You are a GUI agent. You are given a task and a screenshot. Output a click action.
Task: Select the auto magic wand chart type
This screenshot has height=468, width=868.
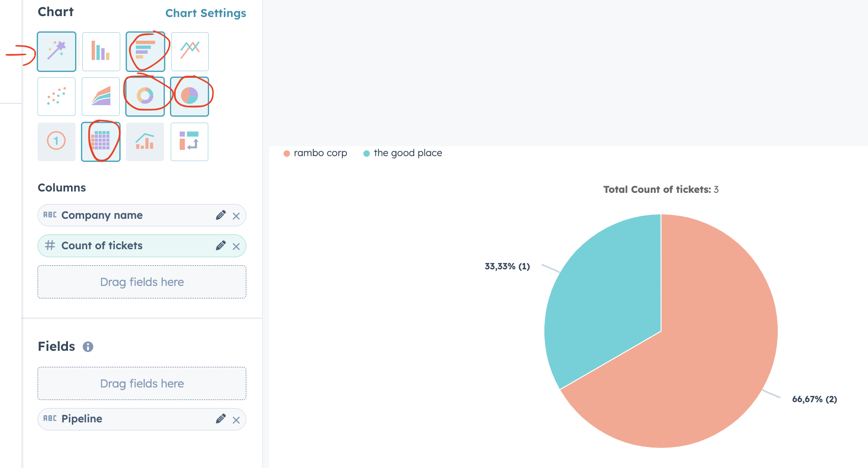(56, 51)
